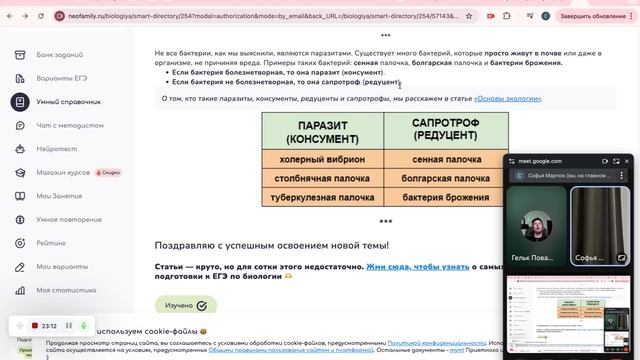Select the neofamily.ru address bar URL
The image size is (640, 360).
(x=263, y=16)
